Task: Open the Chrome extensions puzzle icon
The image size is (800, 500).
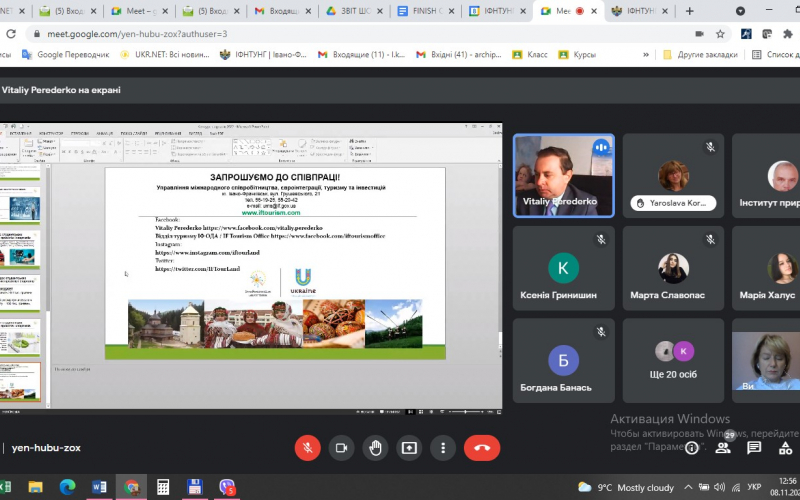Action: 788,34
